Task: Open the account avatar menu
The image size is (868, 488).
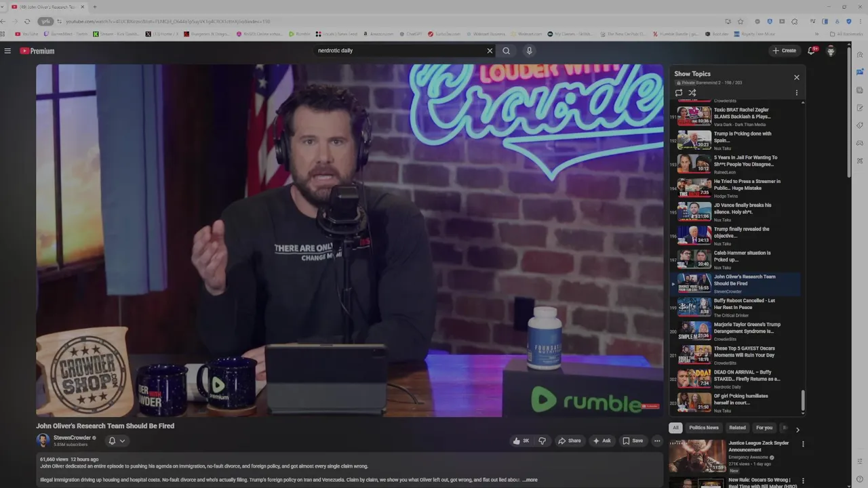Action: pos(831,51)
